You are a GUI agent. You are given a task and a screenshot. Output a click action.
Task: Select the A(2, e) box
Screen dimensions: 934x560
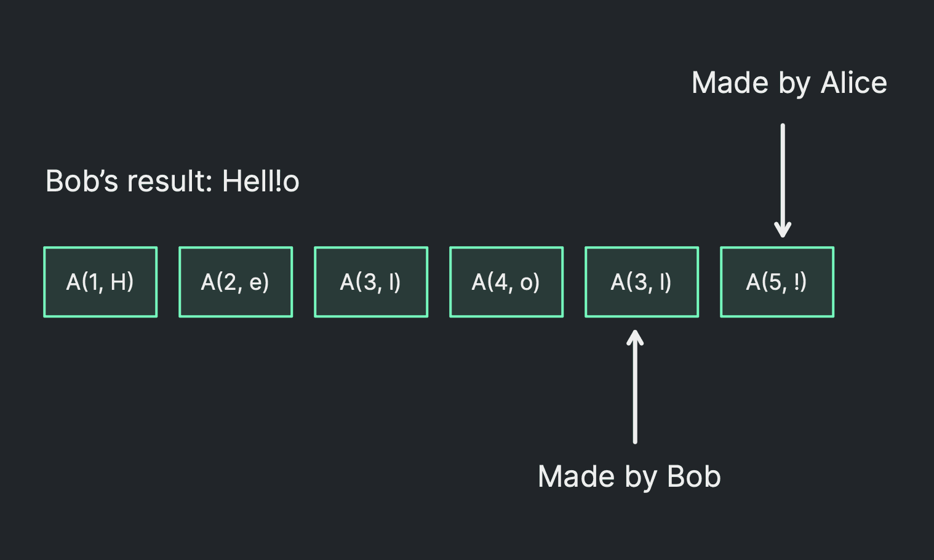pos(236,282)
